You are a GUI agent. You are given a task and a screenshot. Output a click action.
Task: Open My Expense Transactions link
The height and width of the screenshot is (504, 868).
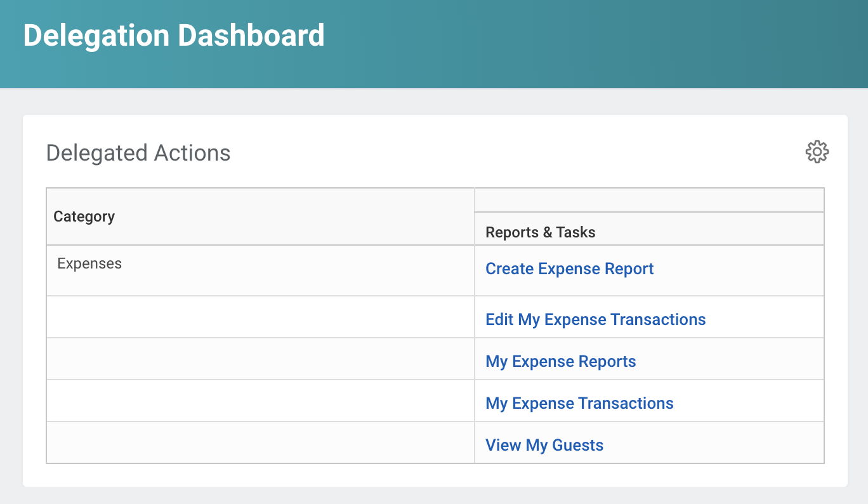[x=579, y=404]
